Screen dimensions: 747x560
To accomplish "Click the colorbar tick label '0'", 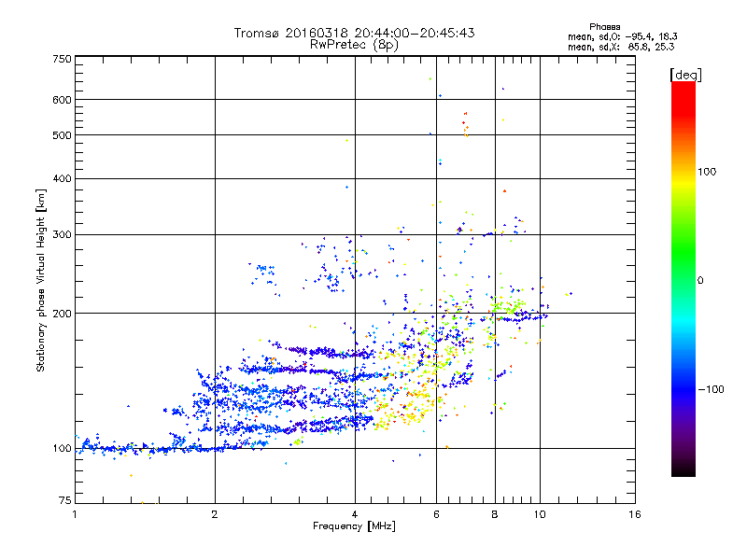I will tap(700, 281).
